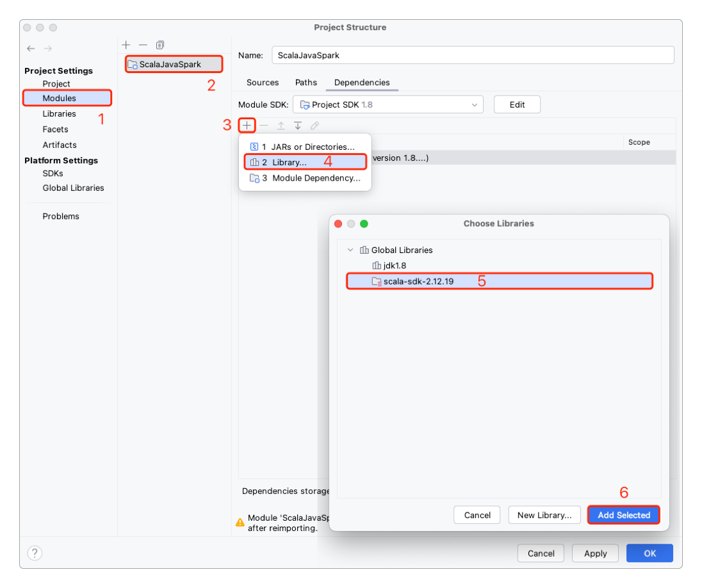This screenshot has height=588, width=702.
Task: Switch to the Paths tab
Action: point(306,83)
